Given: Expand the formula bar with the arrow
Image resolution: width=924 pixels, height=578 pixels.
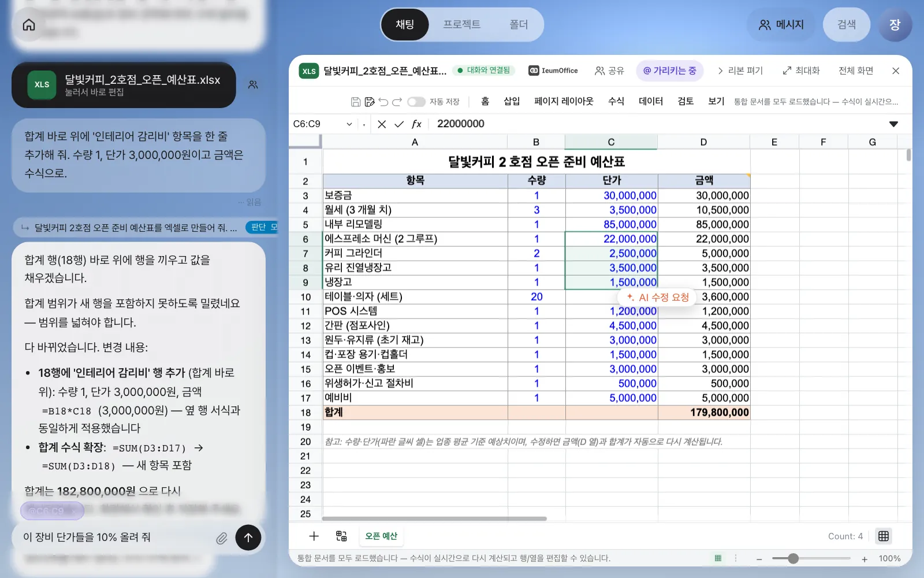Looking at the screenshot, I should [893, 124].
